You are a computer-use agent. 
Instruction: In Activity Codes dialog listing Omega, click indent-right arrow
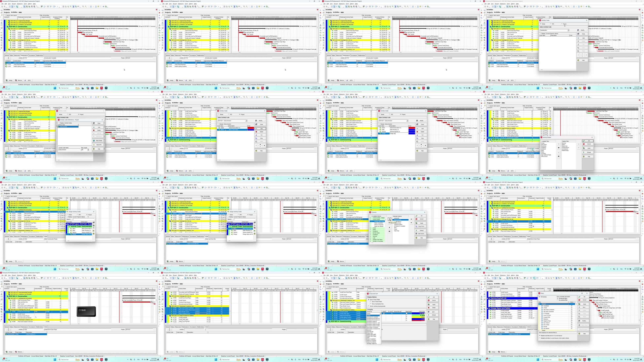[x=425, y=145]
